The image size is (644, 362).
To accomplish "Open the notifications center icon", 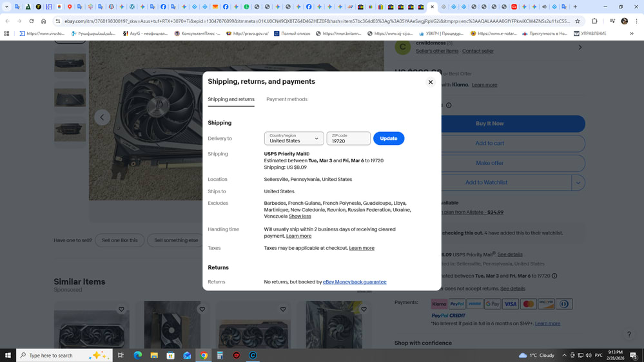I will [634, 355].
